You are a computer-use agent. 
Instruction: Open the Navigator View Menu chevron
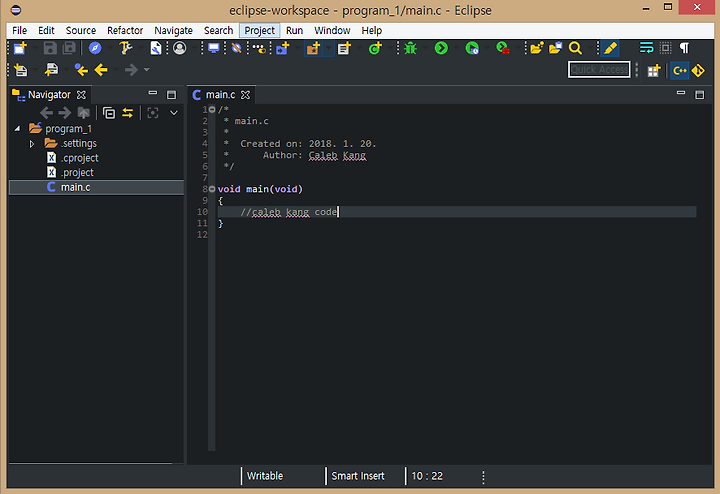[x=174, y=112]
